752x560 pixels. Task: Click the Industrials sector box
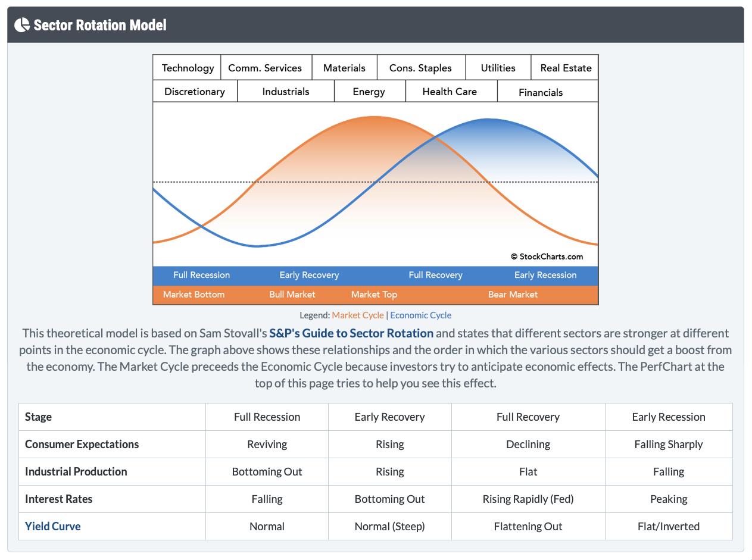coord(286,92)
